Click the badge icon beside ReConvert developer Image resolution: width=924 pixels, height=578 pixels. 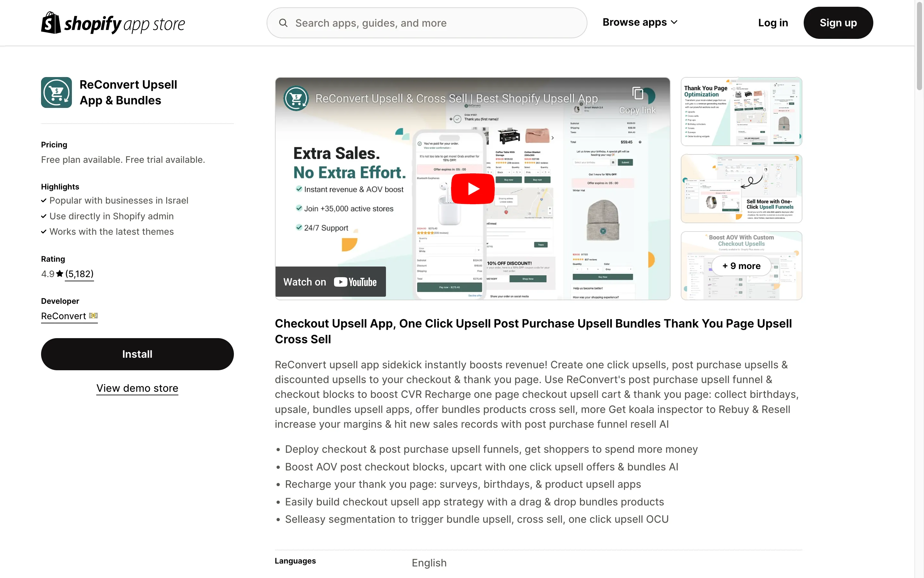(x=93, y=316)
